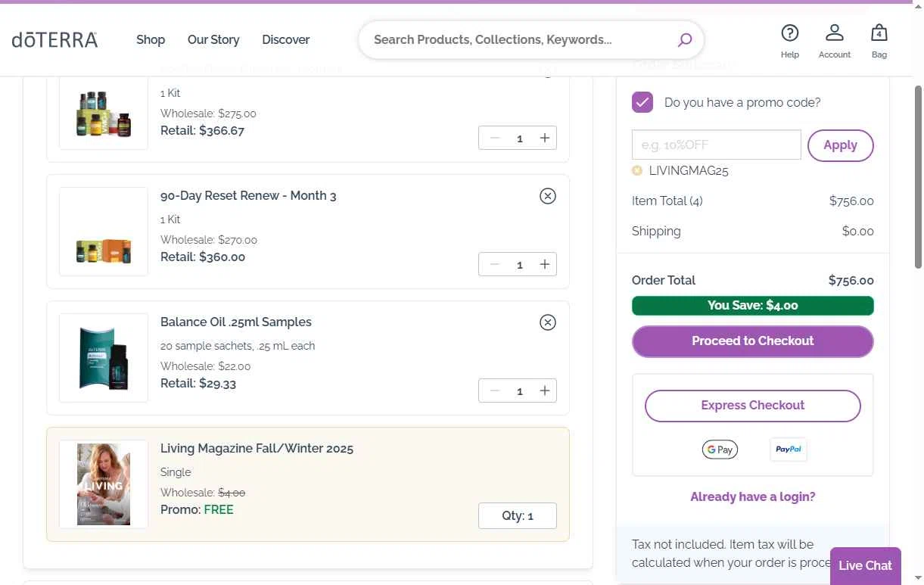924x585 pixels.
Task: Decrease quantity of Reset Renew Month 3
Action: click(x=495, y=264)
